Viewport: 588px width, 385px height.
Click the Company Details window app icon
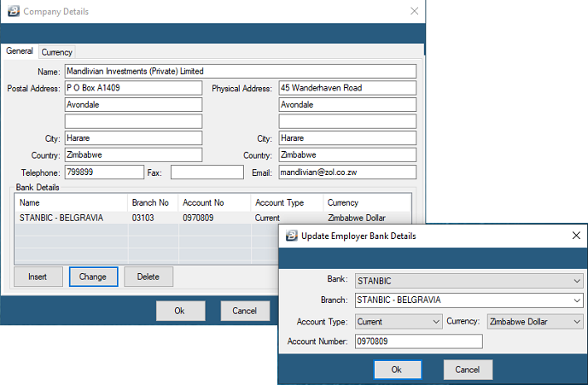[x=14, y=11]
